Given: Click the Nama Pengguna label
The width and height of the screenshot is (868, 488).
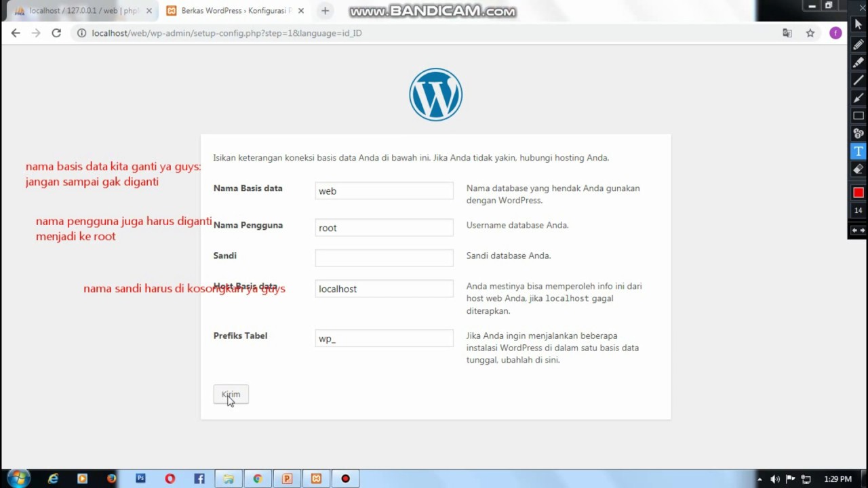Looking at the screenshot, I should coord(248,225).
